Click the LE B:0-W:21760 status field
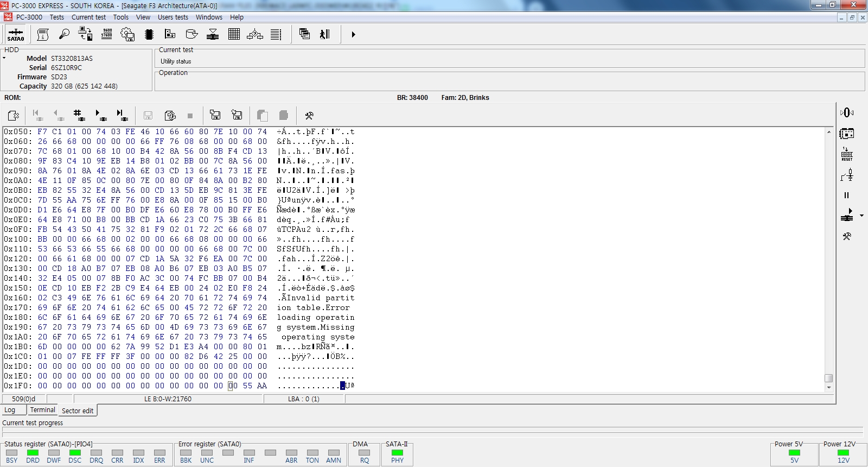This screenshot has width=868, height=467. coord(168,399)
